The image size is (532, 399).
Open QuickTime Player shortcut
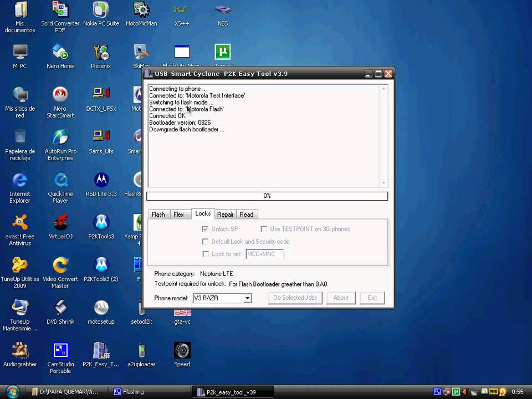(x=60, y=188)
